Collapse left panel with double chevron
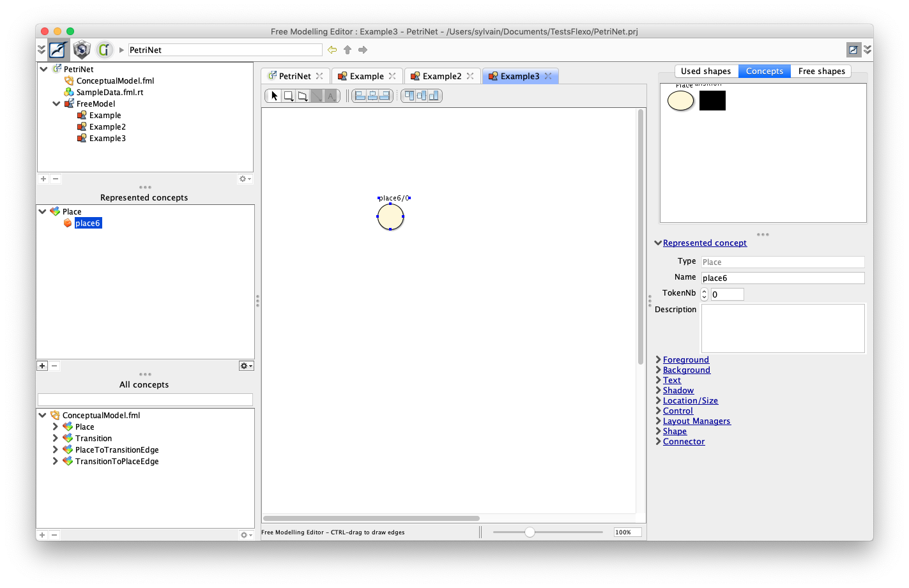Image resolution: width=909 pixels, height=588 pixels. [42, 49]
